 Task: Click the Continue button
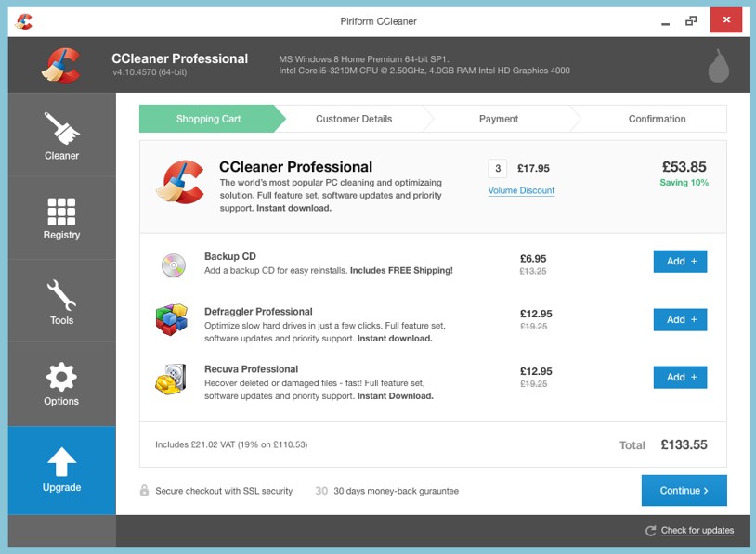point(684,490)
